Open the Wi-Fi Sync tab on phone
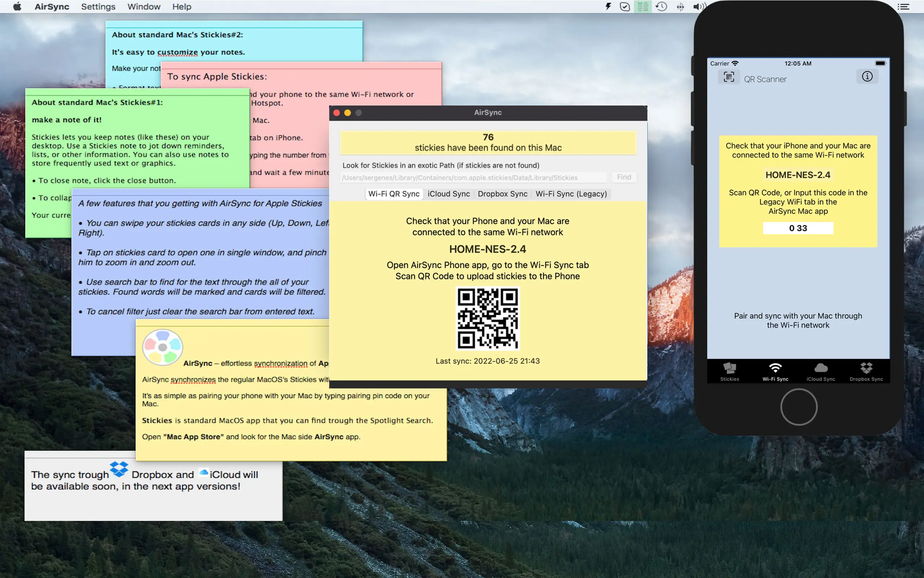This screenshot has height=578, width=924. pyautogui.click(x=775, y=372)
